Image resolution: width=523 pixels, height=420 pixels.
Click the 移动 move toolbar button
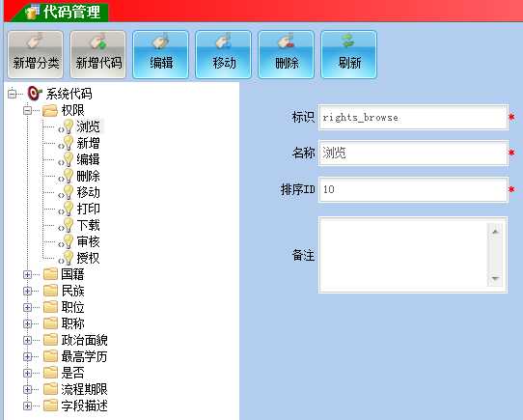(224, 54)
